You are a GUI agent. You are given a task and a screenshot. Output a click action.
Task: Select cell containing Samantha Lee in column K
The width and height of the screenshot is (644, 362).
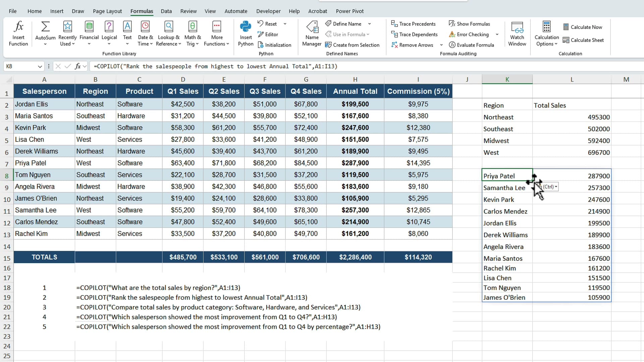507,188
